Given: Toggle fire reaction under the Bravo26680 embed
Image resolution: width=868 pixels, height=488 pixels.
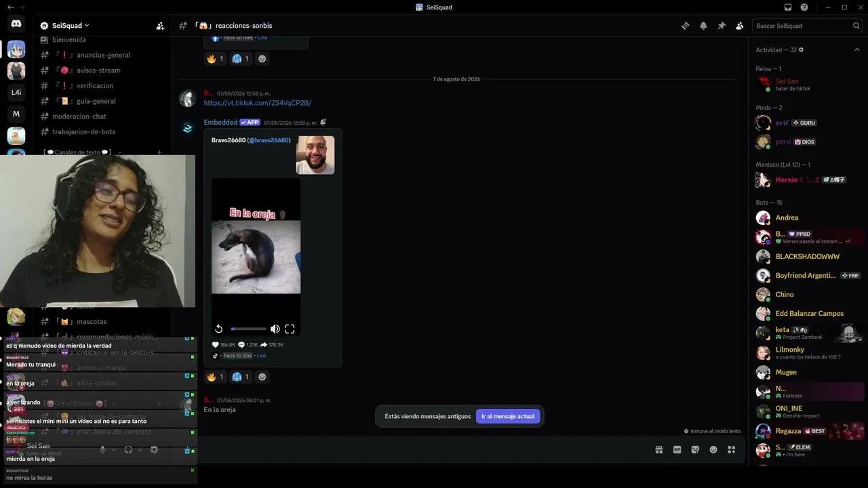Looking at the screenshot, I should pyautogui.click(x=215, y=377).
